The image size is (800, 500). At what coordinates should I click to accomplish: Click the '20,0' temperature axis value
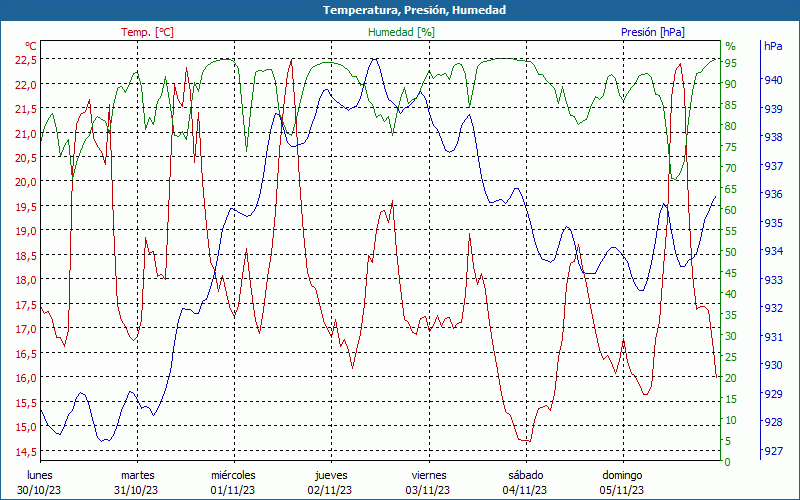[x=26, y=182]
